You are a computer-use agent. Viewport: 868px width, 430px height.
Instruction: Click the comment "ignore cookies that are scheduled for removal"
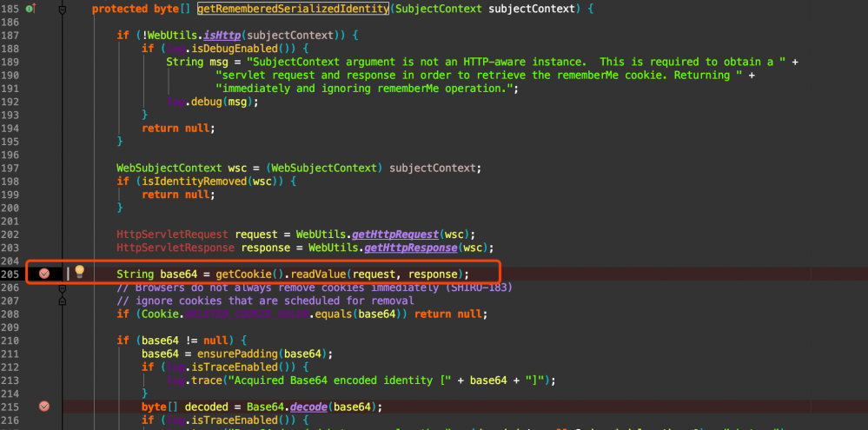pos(265,301)
